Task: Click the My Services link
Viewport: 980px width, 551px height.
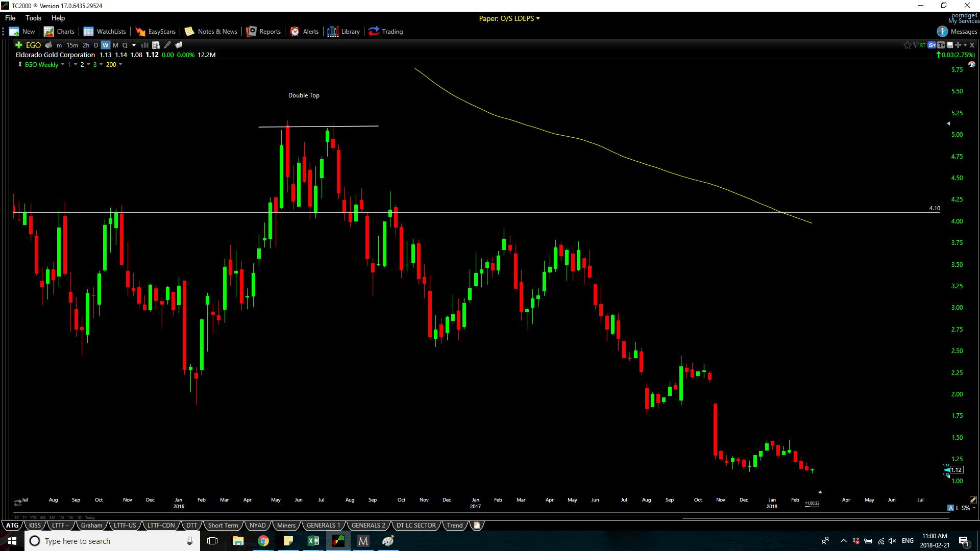Action: click(964, 21)
